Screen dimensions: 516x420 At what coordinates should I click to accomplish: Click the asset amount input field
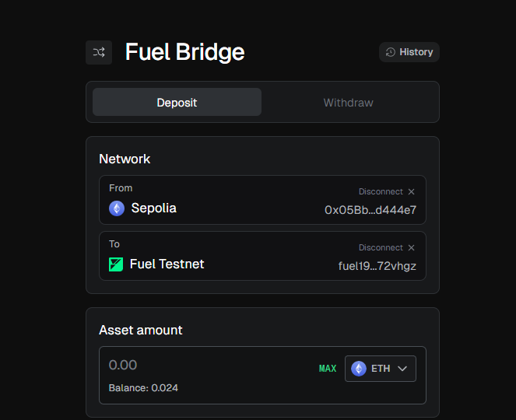(x=202, y=365)
